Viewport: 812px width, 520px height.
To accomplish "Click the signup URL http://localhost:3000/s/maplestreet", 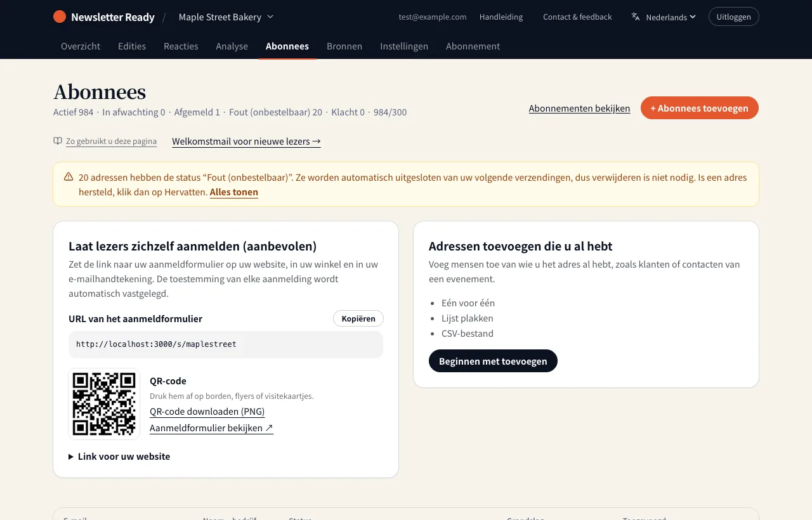I will pyautogui.click(x=156, y=344).
